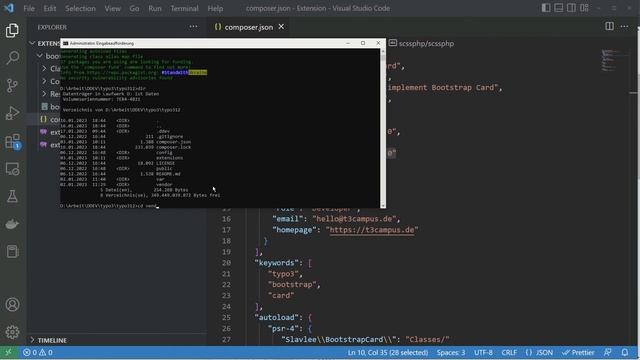Open the Explorer view in activity bar
Screen dimensions: 640x360
point(12,31)
